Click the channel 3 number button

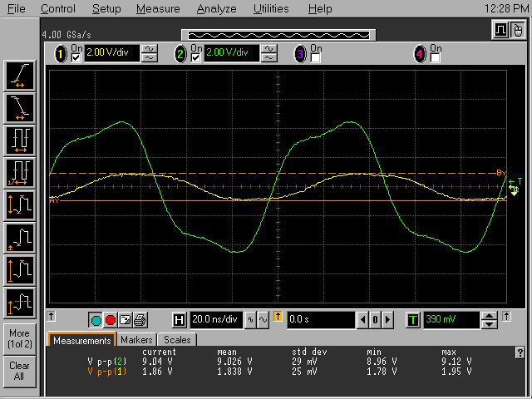[300, 54]
